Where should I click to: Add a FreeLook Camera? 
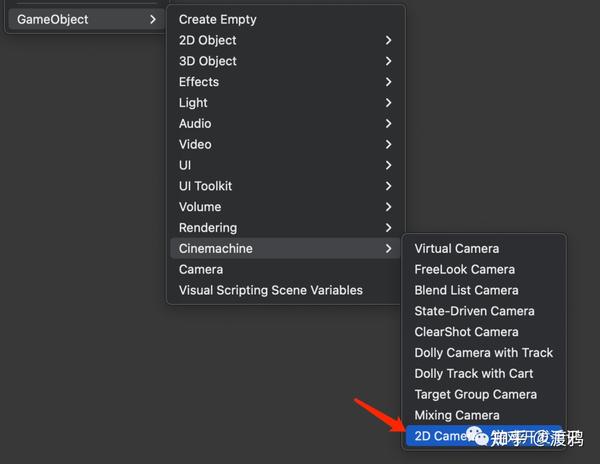click(x=465, y=269)
